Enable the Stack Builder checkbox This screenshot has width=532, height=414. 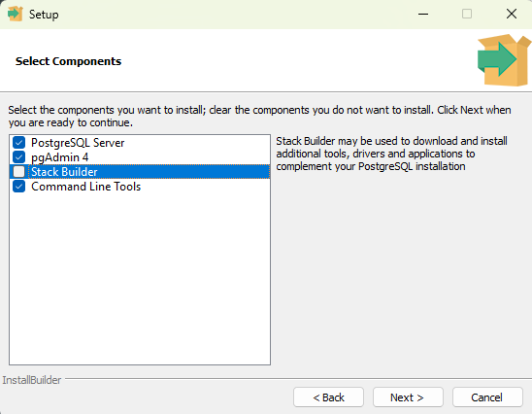tap(19, 172)
